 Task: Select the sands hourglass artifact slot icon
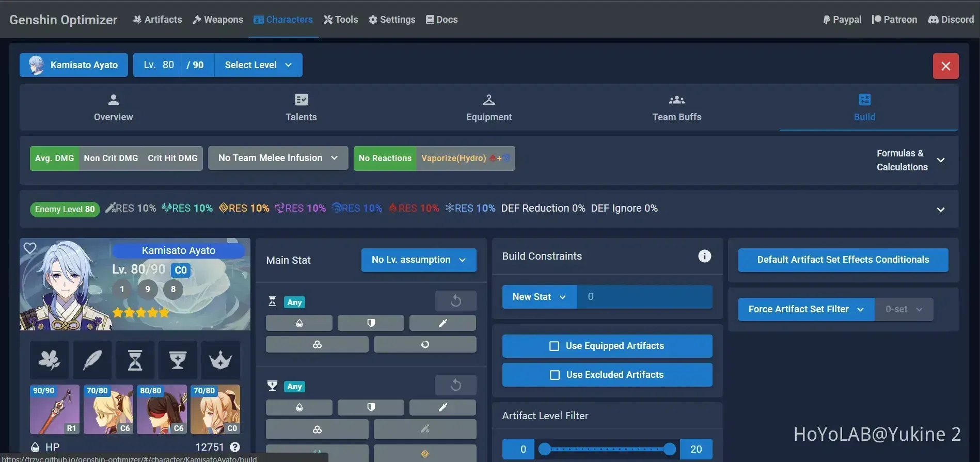pos(135,360)
